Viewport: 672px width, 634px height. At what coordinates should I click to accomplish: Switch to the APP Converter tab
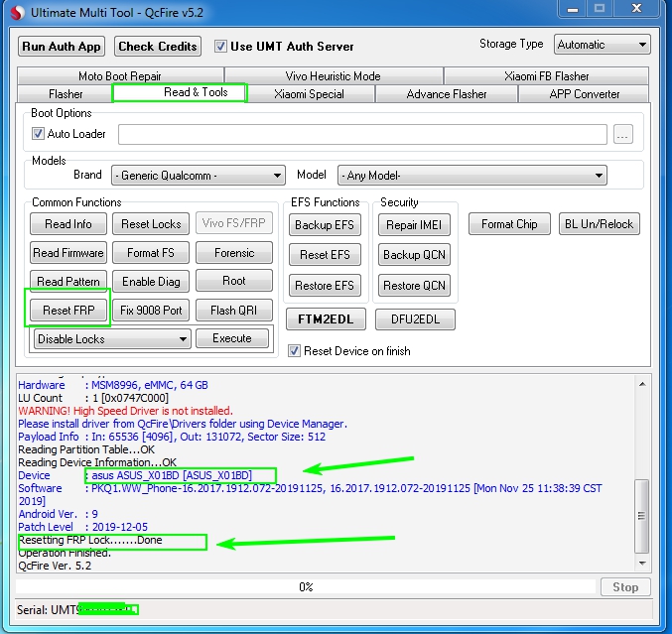(584, 94)
